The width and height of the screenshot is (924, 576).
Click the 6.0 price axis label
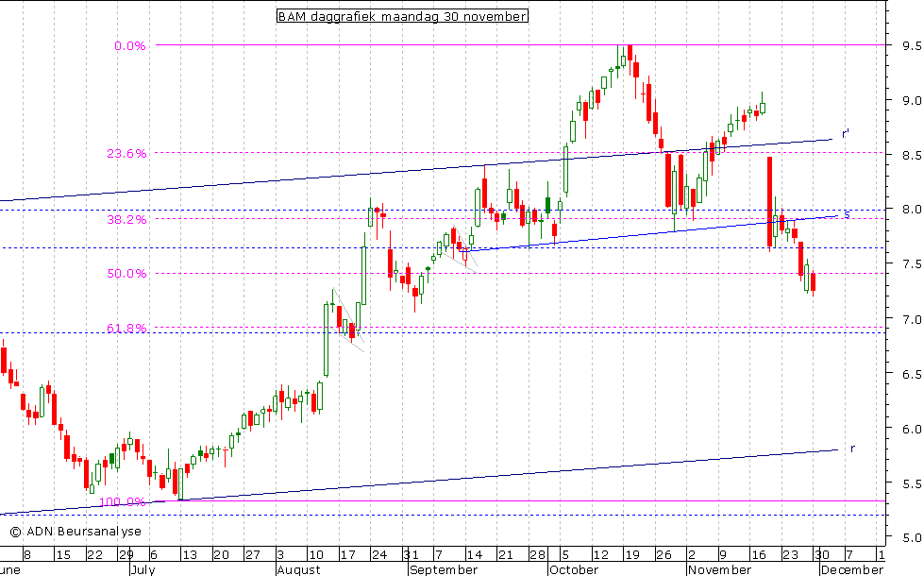[x=911, y=429]
